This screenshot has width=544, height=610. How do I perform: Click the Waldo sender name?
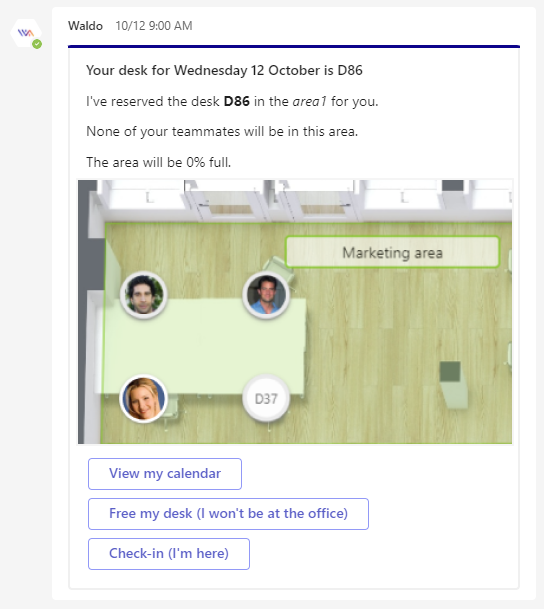coord(85,26)
